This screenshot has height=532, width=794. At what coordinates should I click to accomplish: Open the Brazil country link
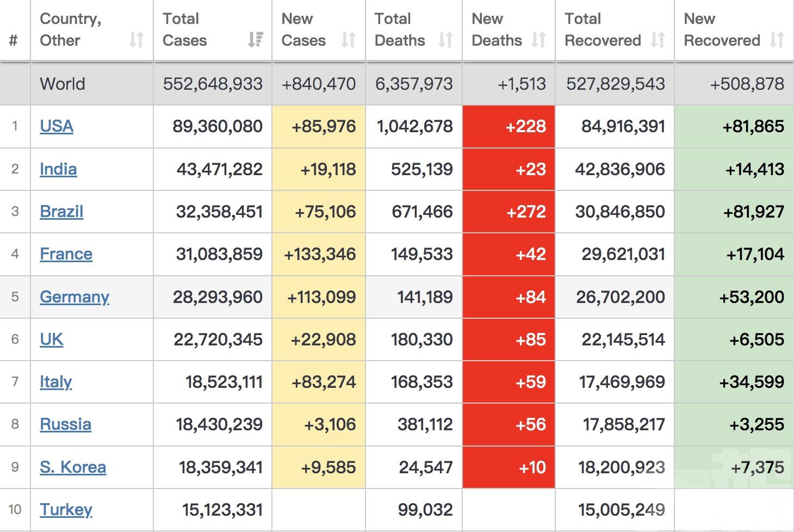coord(61,212)
